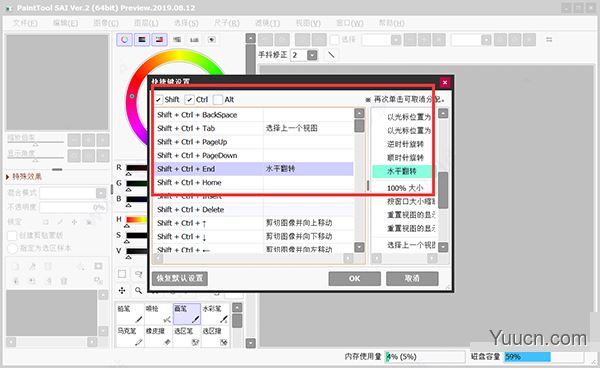Select the zoom magnifier tool
The width and height of the screenshot is (600, 368).
139,291
